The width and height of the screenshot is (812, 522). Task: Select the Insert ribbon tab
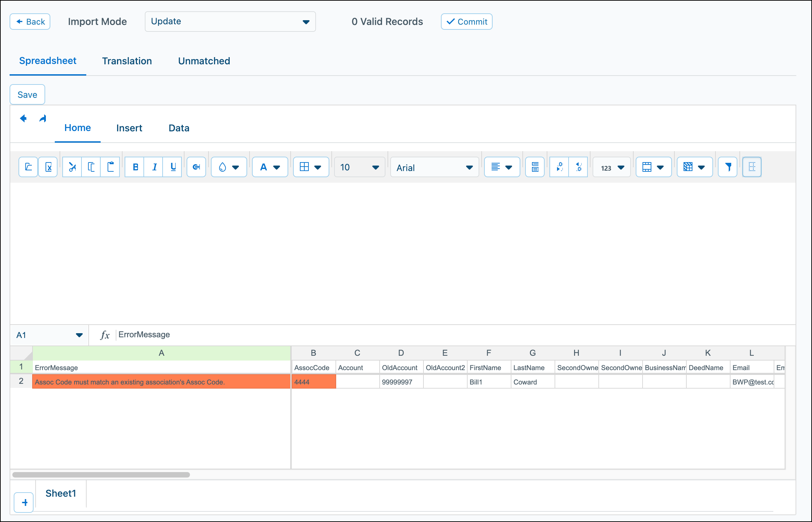129,128
